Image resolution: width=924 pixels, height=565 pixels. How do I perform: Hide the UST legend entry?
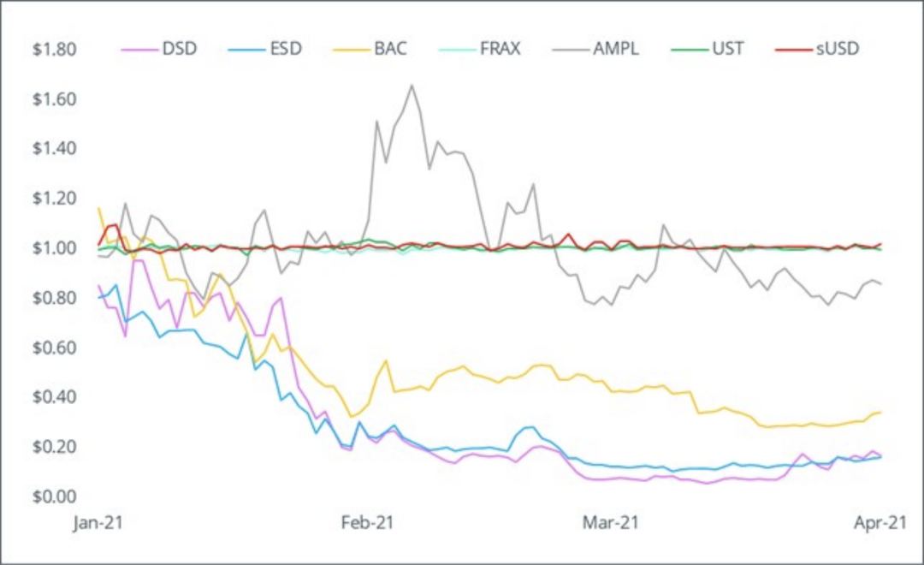(729, 49)
